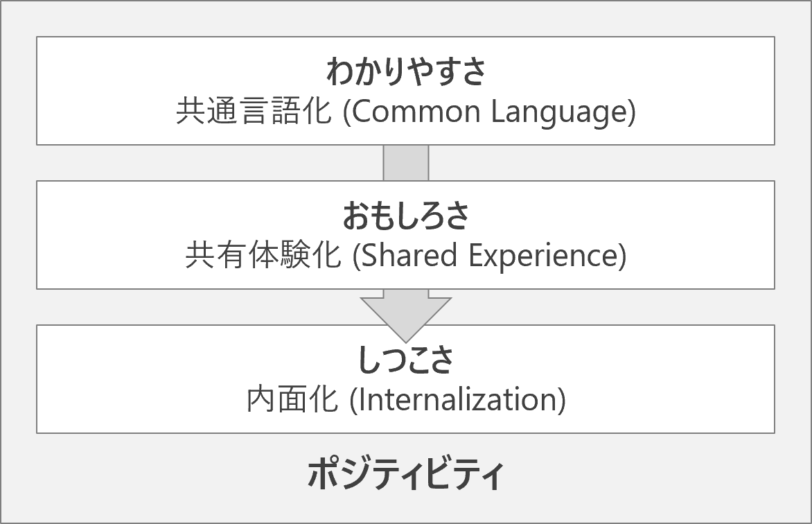
Task: Click the 共有体験化 Japanese label
Action: (263, 256)
